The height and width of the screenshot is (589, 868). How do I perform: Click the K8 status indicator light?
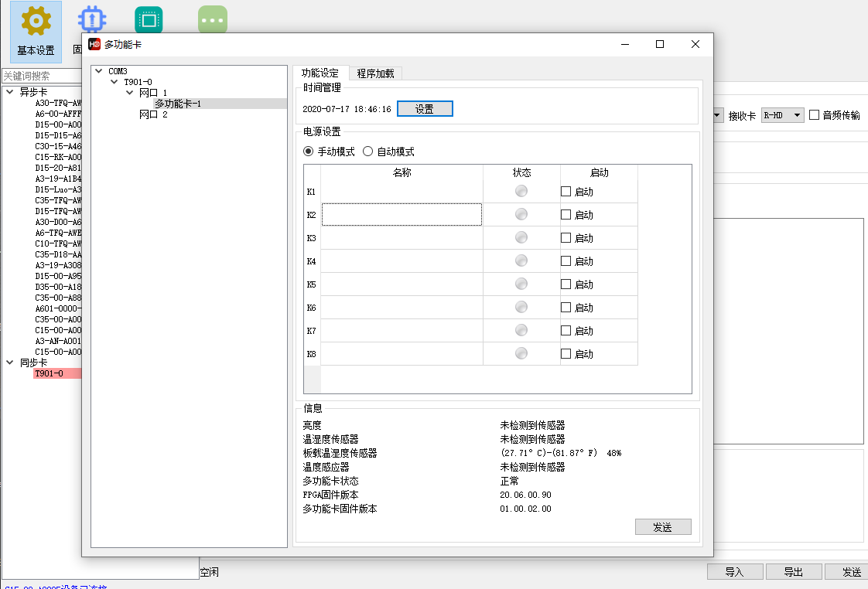tap(521, 353)
